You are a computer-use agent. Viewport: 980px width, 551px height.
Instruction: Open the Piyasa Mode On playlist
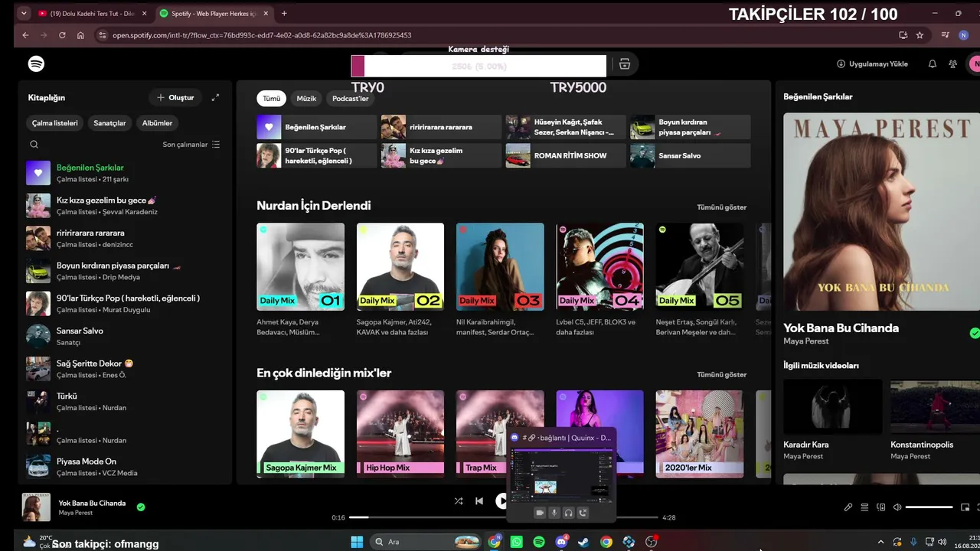pyautogui.click(x=125, y=467)
